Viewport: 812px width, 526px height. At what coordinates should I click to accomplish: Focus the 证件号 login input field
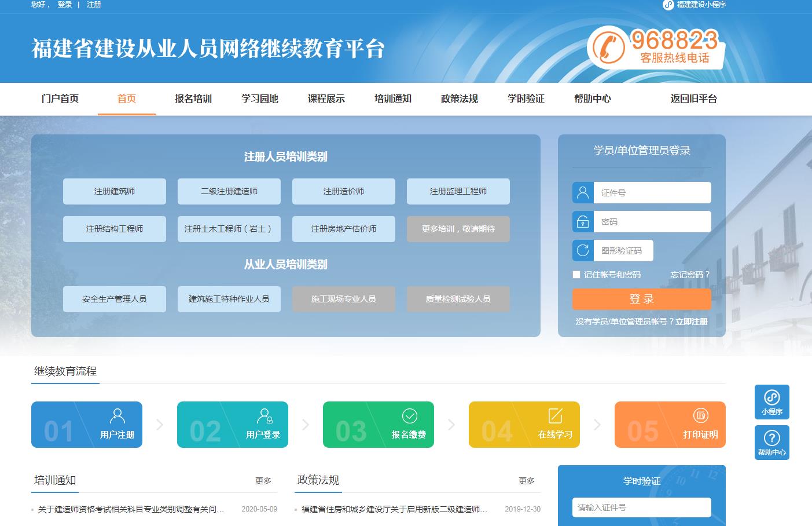(652, 193)
